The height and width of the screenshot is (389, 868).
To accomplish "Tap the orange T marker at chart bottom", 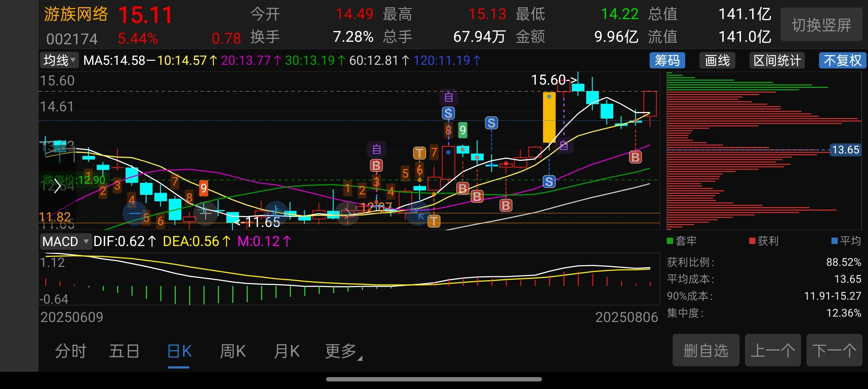I will (x=434, y=221).
